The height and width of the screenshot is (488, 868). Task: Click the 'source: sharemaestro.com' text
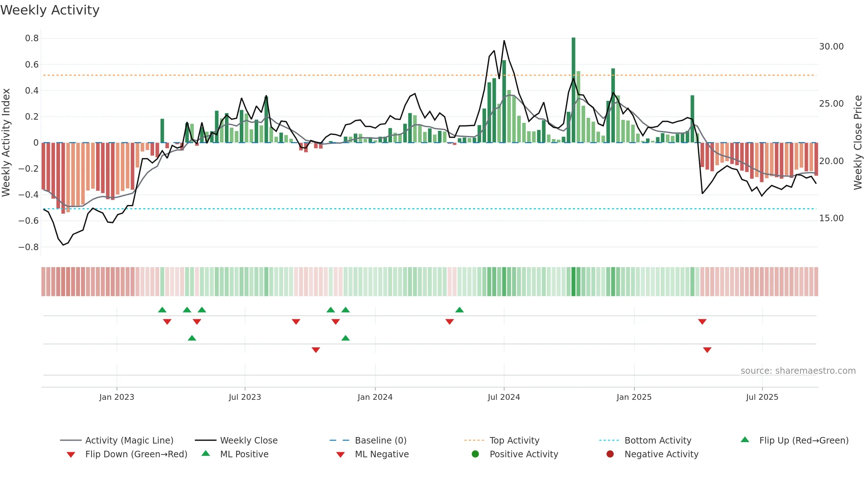pos(798,371)
